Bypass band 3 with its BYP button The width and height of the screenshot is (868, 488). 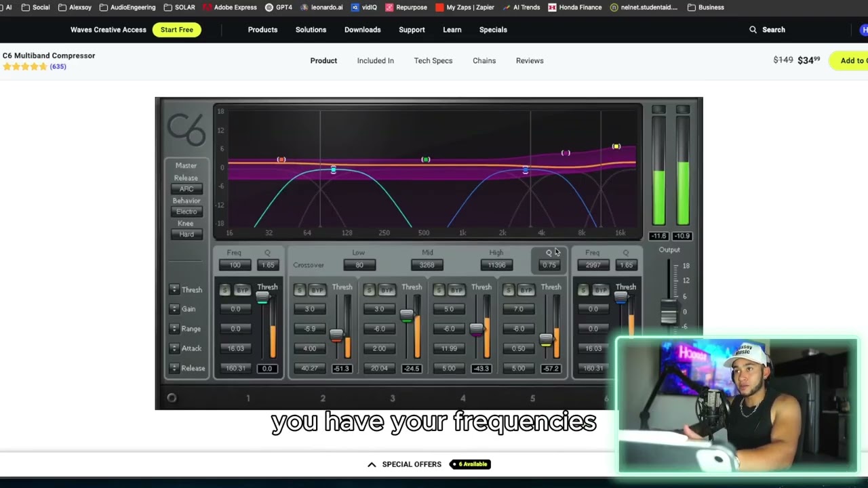point(387,290)
